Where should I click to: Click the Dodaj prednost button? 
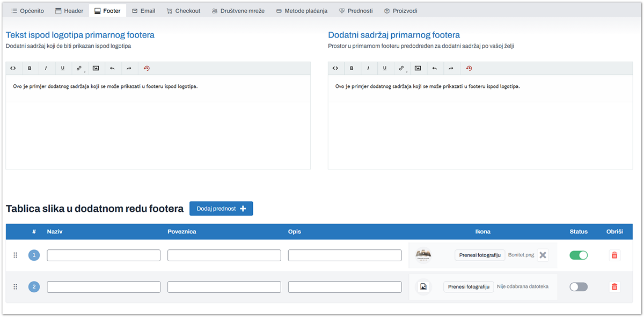point(221,209)
